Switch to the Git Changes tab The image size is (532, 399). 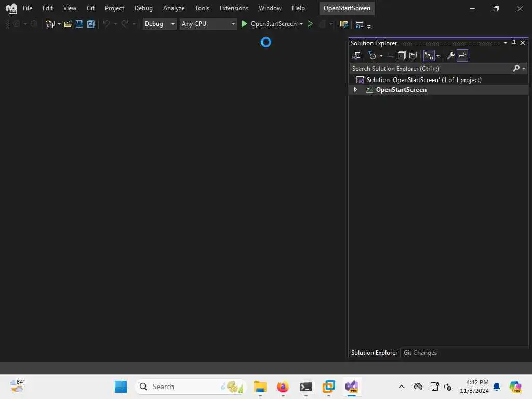(420, 353)
